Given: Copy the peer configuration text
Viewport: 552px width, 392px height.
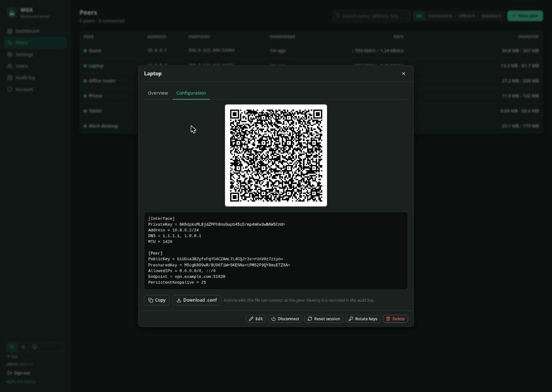Looking at the screenshot, I should (x=157, y=300).
